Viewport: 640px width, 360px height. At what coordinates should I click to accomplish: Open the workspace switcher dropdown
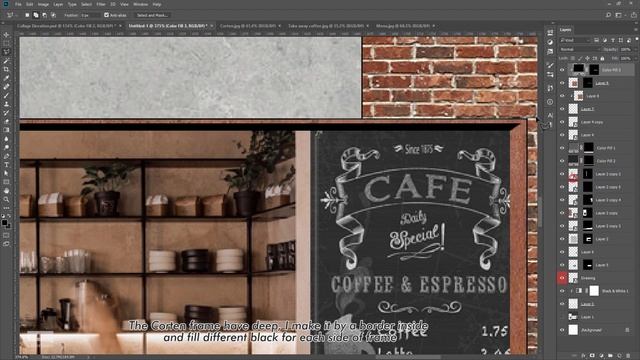(620, 15)
